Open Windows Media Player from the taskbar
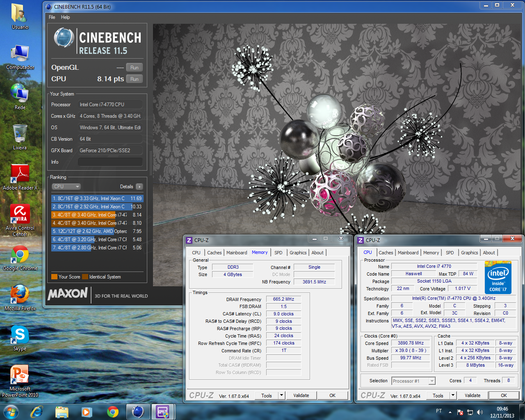This screenshot has height=420, width=525. pos(87,412)
